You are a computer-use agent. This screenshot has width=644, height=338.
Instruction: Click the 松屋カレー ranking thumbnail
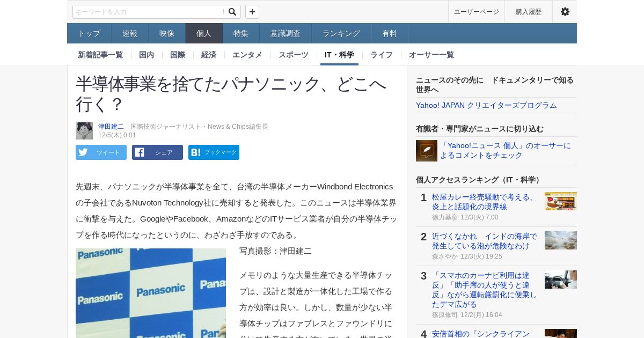561,201
